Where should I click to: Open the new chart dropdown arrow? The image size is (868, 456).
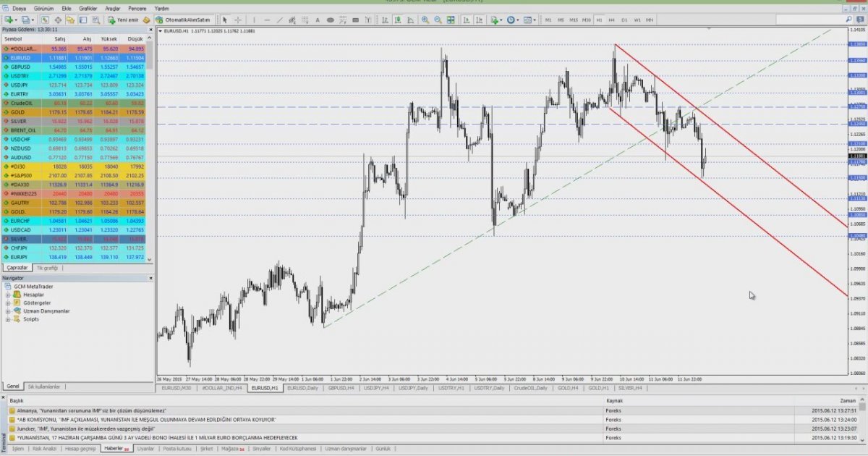tap(16, 20)
